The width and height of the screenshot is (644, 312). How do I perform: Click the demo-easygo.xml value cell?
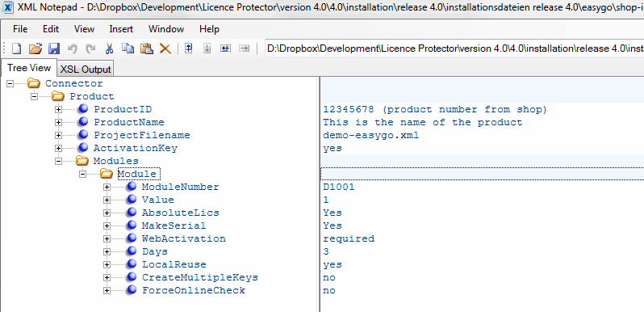pos(371,135)
